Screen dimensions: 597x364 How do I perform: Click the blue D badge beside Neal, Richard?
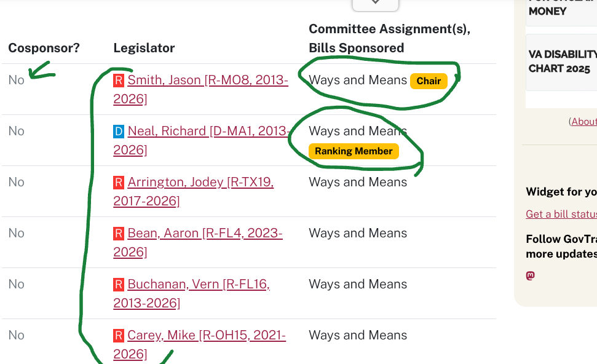(119, 131)
